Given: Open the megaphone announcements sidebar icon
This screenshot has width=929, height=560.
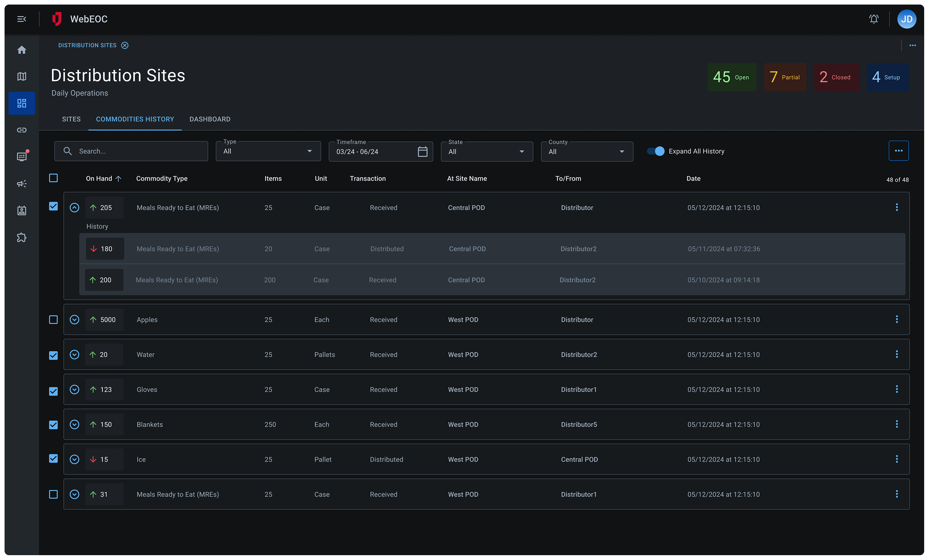Looking at the screenshot, I should (22, 184).
